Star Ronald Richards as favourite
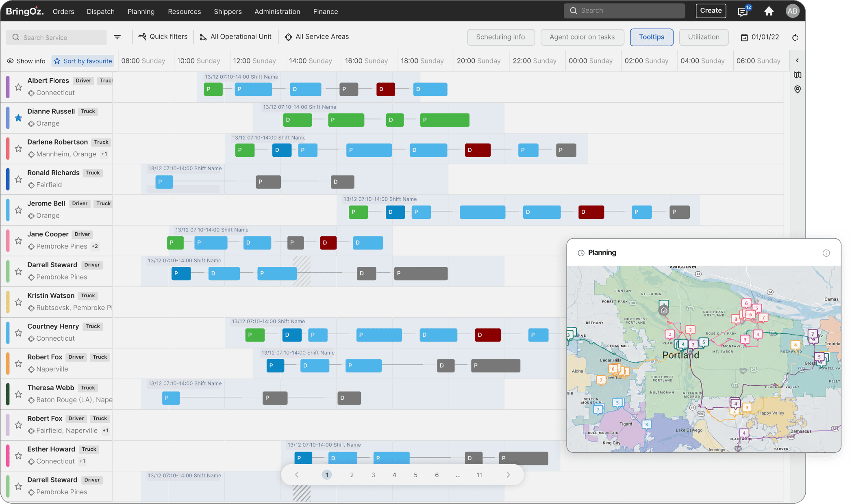Image resolution: width=852 pixels, height=504 pixels. click(x=18, y=179)
